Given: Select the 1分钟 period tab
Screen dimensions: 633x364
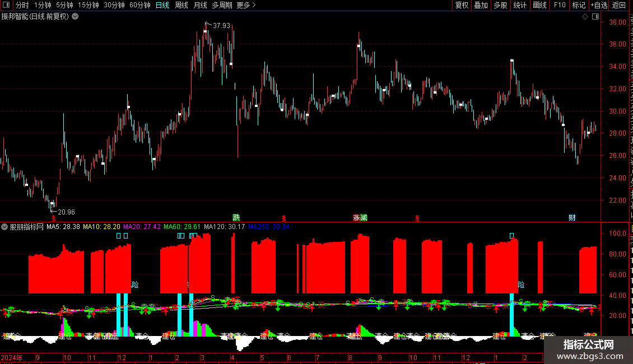Looking at the screenshot, I should tap(43, 5).
